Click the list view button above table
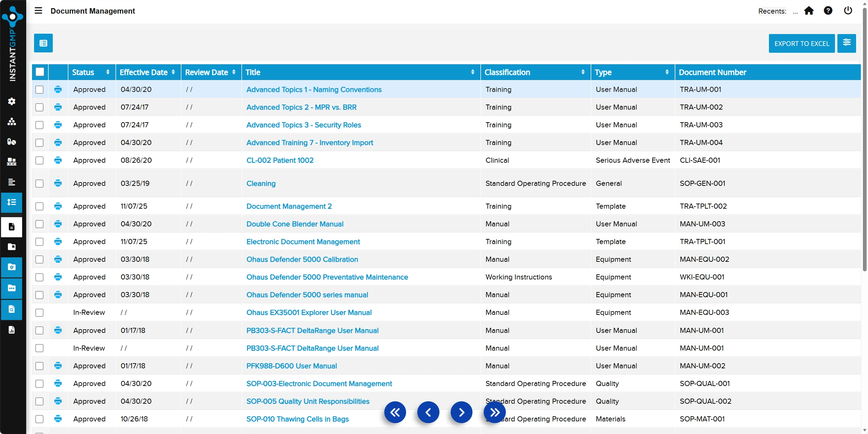This screenshot has height=434, width=868. 43,43
